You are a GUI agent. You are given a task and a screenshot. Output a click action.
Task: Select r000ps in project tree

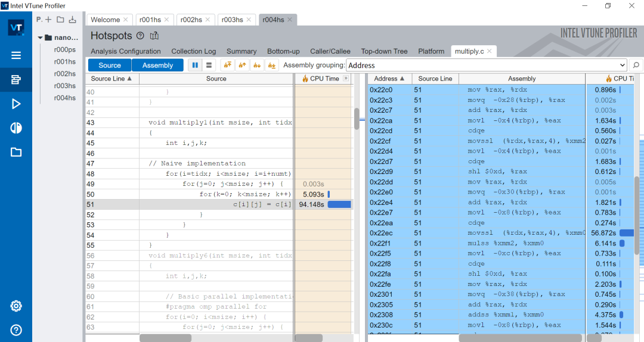tap(65, 49)
